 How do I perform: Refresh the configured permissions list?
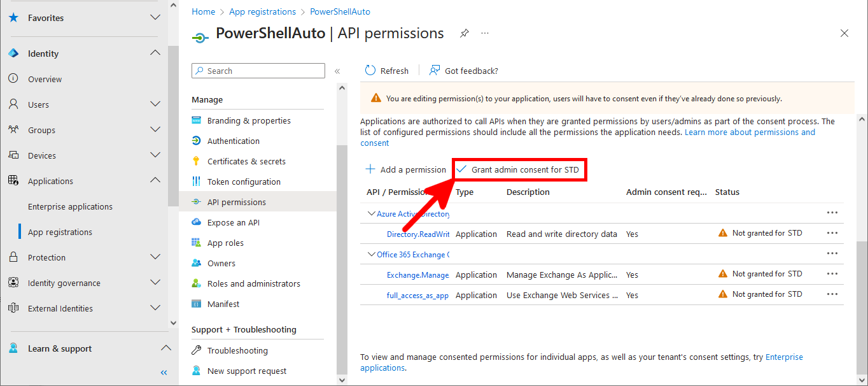tap(386, 70)
